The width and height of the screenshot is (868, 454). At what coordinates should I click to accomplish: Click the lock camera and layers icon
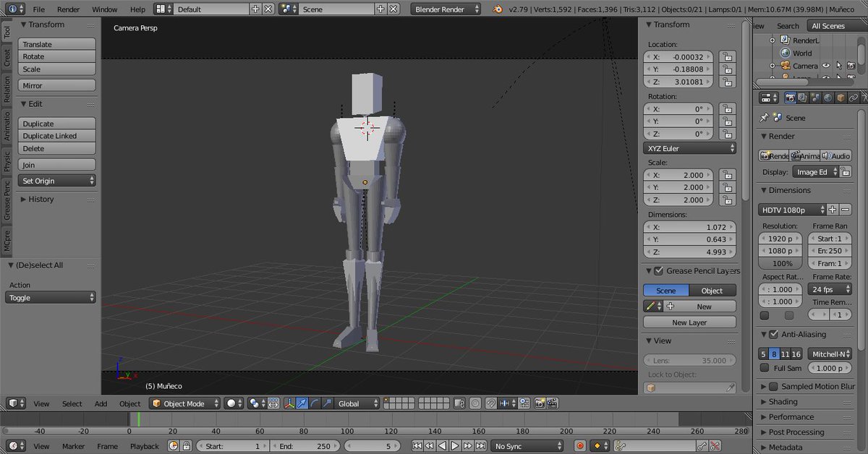point(459,403)
